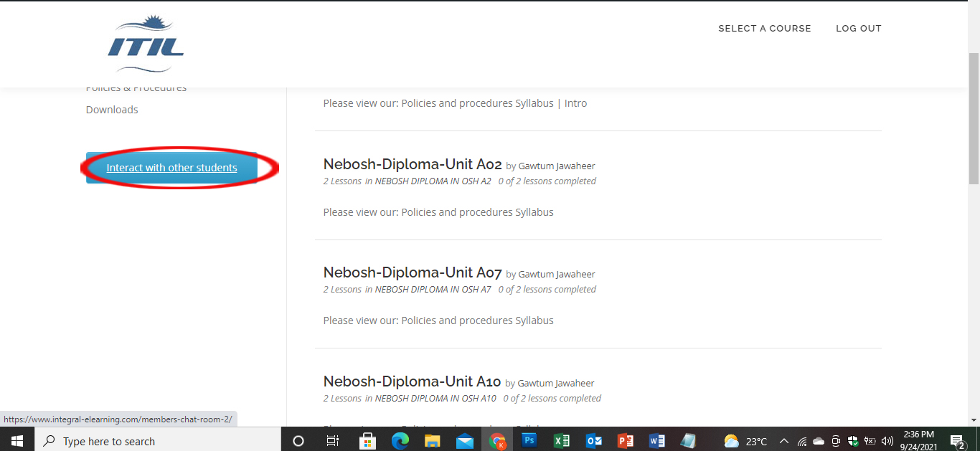The width and height of the screenshot is (980, 451).
Task: Click NEBOSH DIPLOMA IN OSH A10 category text
Action: (x=435, y=399)
